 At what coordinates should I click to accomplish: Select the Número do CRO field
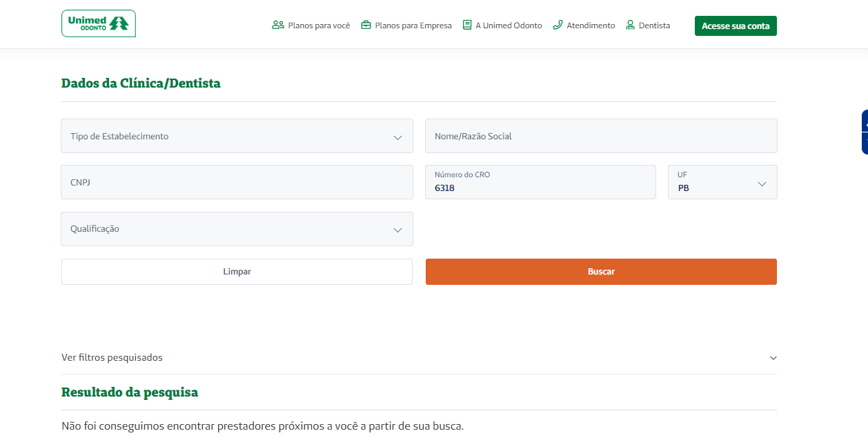point(540,183)
